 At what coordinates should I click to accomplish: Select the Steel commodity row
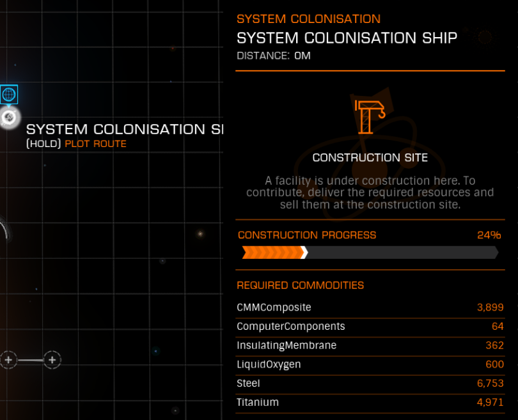click(370, 384)
